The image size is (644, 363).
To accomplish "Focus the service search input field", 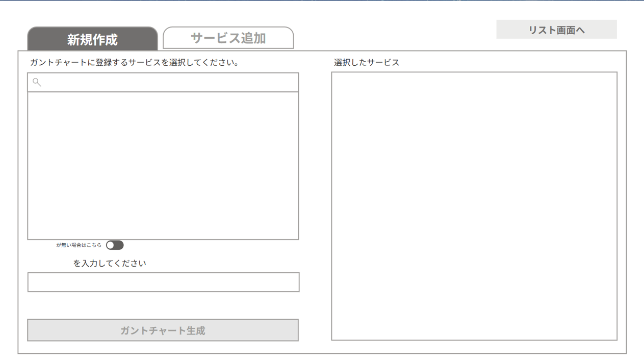I will point(168,82).
